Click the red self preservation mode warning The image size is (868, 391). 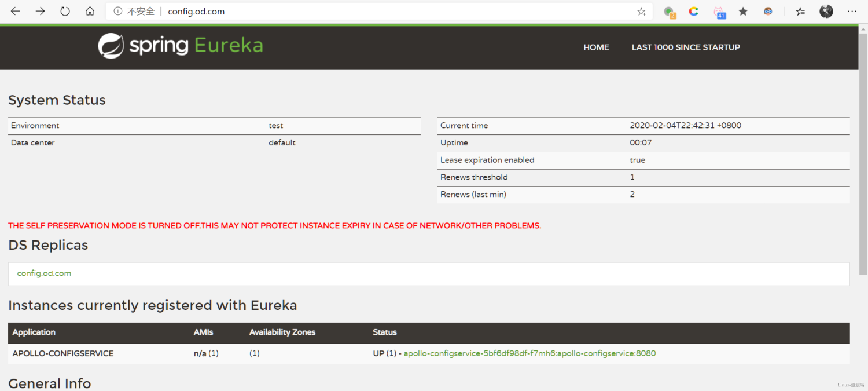coord(275,226)
